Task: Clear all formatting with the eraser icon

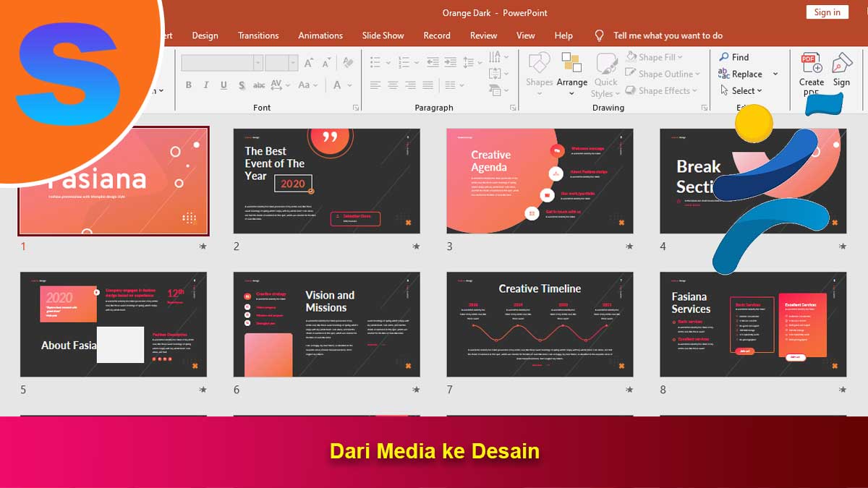Action: (x=348, y=63)
